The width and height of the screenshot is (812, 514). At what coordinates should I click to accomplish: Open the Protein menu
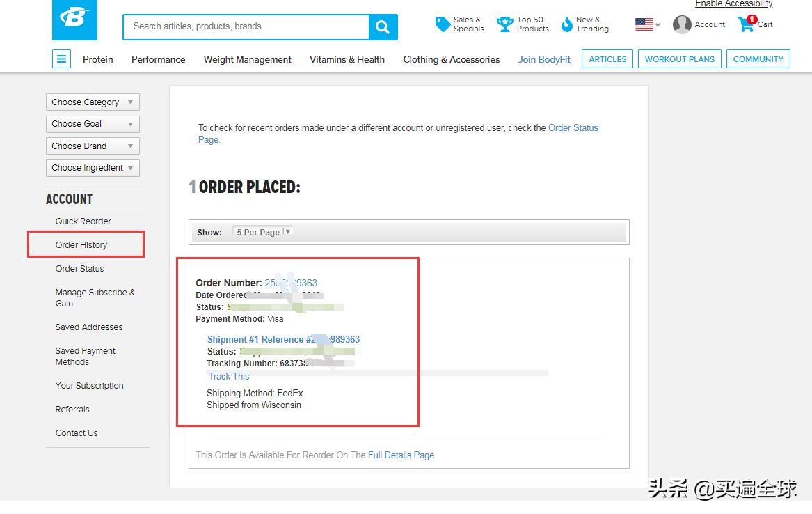98,60
